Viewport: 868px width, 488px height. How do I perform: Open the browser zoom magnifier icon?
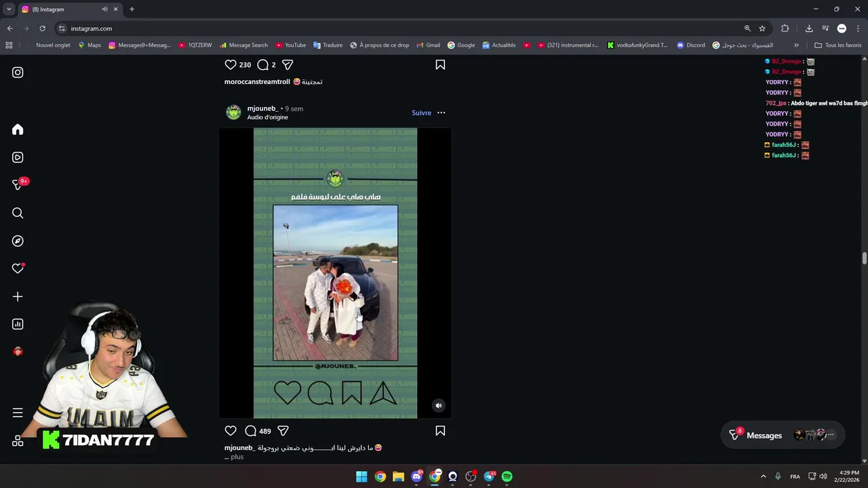point(747,28)
